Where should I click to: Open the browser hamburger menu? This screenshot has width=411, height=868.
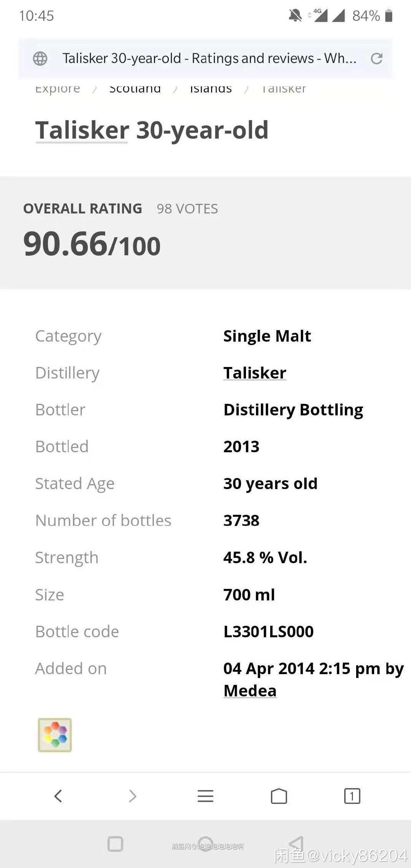[x=205, y=796]
